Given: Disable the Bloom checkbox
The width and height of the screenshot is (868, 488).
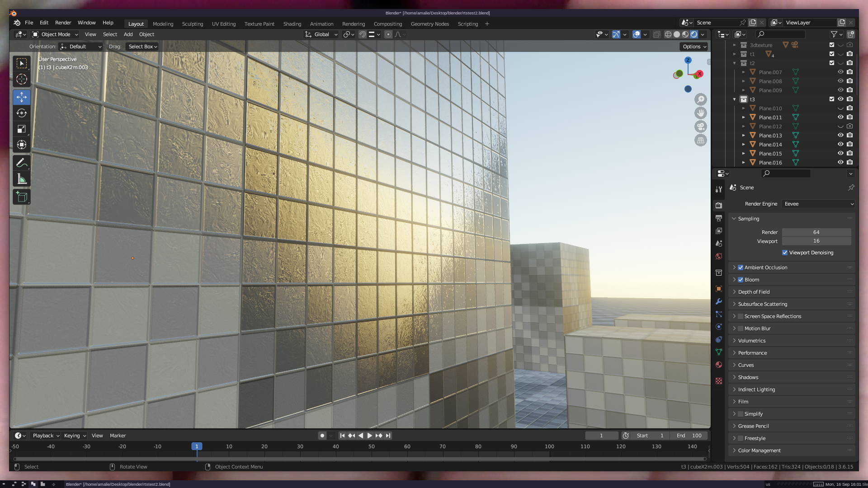Looking at the screenshot, I should [x=741, y=280].
